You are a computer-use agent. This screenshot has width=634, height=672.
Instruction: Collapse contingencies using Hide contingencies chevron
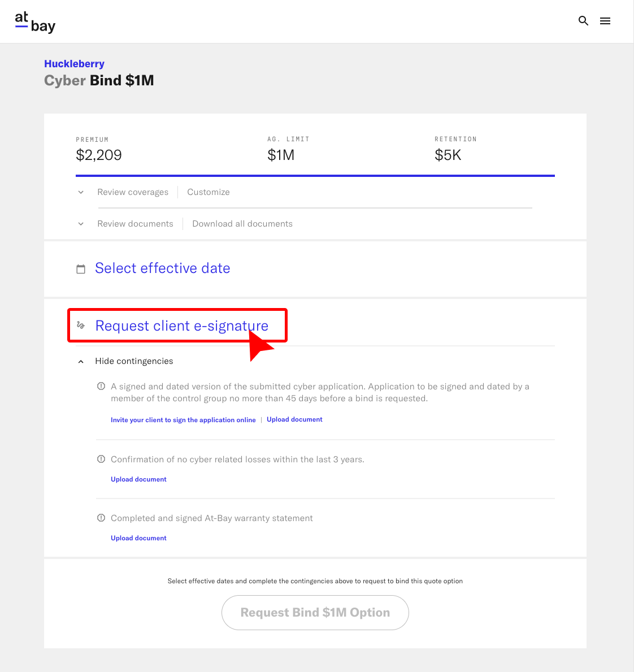[81, 361]
